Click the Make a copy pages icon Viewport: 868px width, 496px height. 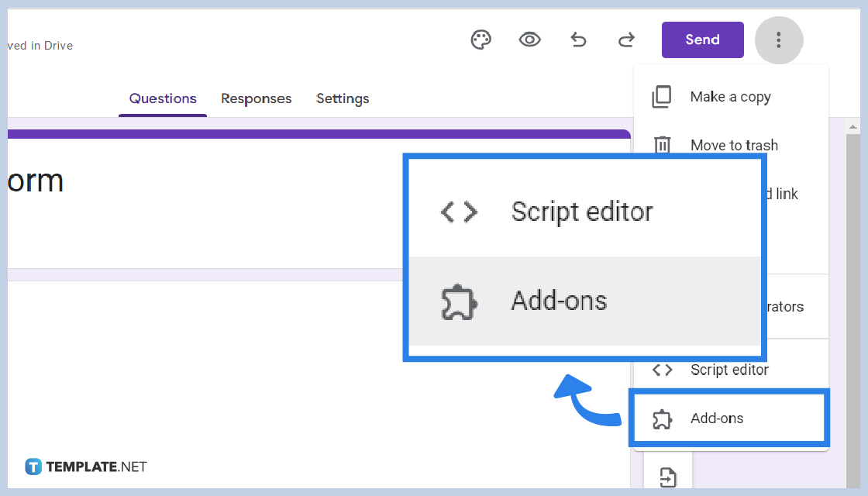click(663, 96)
